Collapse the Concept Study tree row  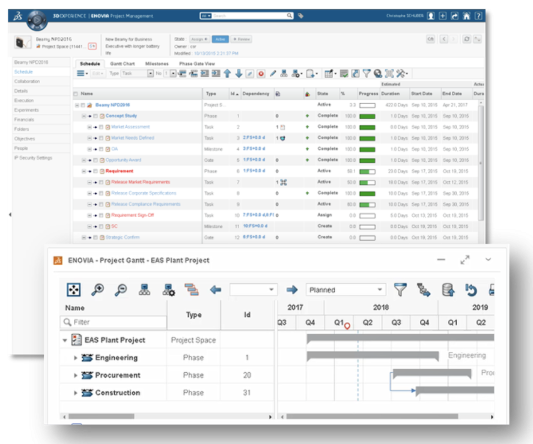(84, 116)
